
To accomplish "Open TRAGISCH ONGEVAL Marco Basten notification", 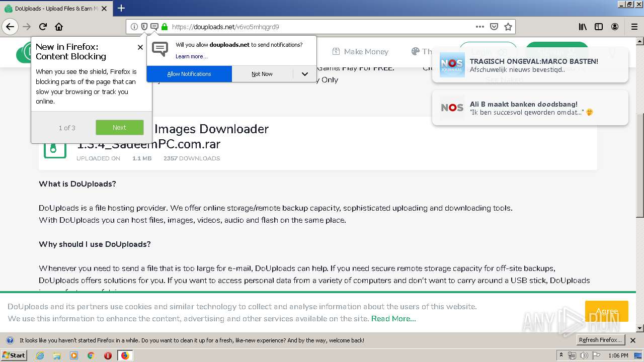I will click(x=530, y=65).
